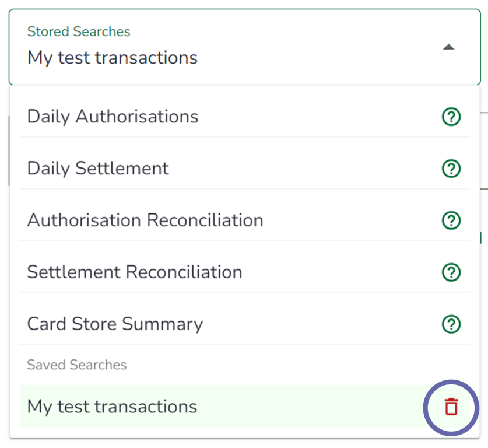Open Card Store Summary help icon

[451, 324]
